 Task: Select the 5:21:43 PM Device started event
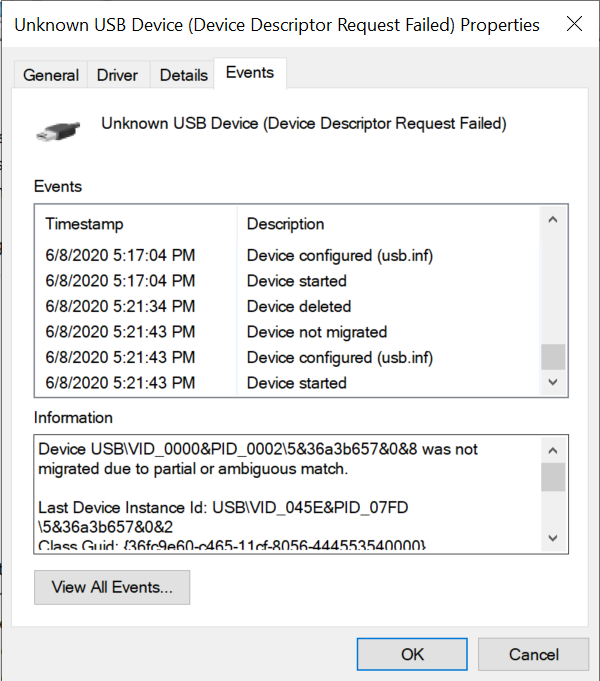tap(288, 383)
